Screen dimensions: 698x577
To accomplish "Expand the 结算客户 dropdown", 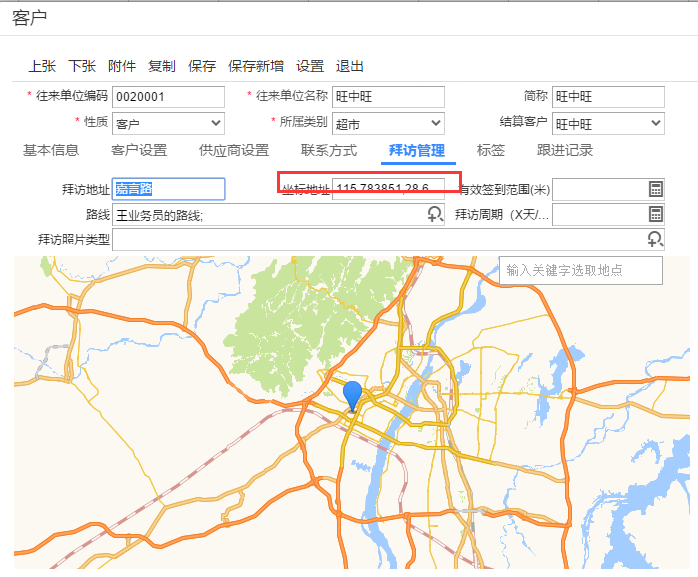I will (x=656, y=124).
